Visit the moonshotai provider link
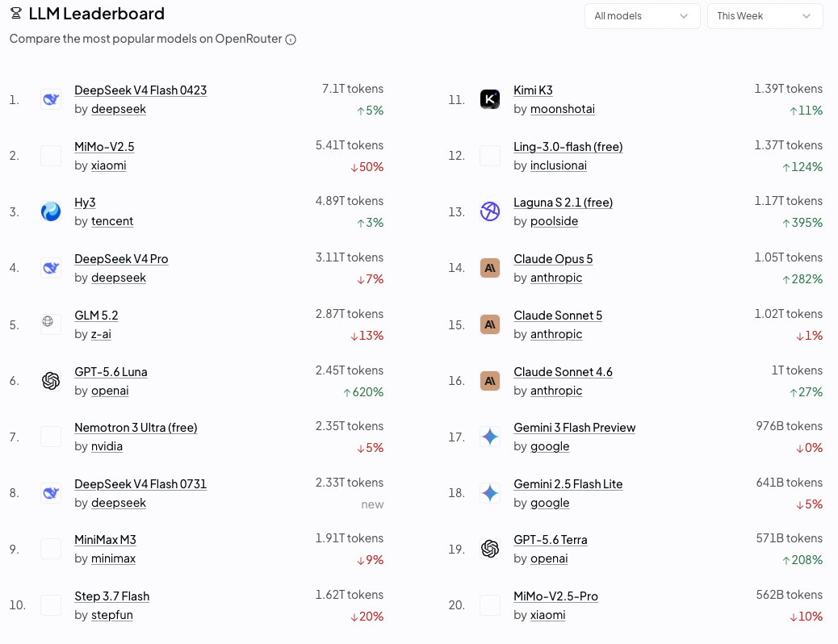 [x=563, y=109]
